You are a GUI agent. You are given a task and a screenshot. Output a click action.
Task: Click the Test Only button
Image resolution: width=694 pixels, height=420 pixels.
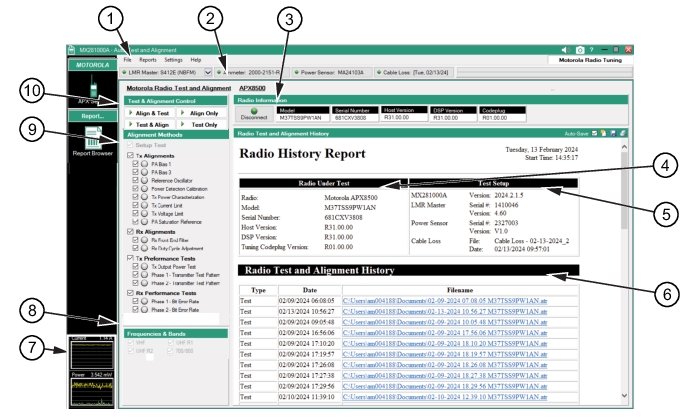(201, 125)
